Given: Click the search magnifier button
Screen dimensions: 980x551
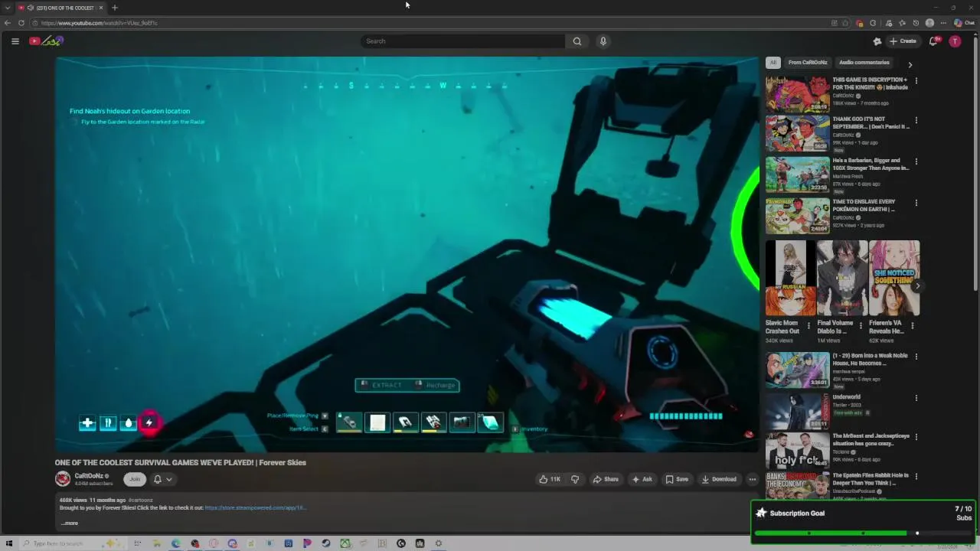Looking at the screenshot, I should pyautogui.click(x=577, y=41).
